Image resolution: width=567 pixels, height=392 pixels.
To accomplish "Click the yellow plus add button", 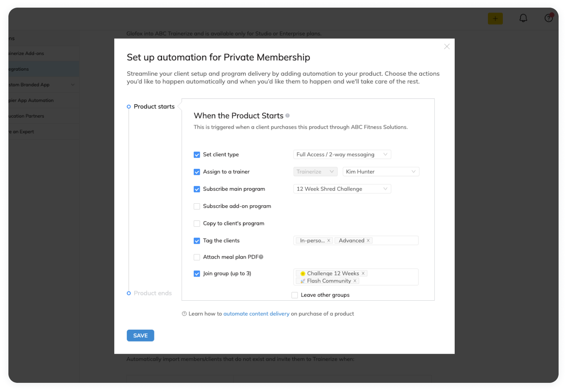I will (495, 18).
